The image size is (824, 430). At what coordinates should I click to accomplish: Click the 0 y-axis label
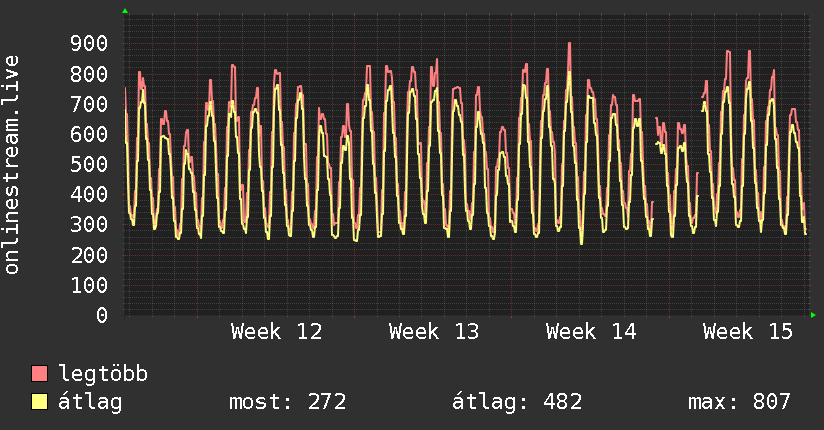(x=102, y=315)
